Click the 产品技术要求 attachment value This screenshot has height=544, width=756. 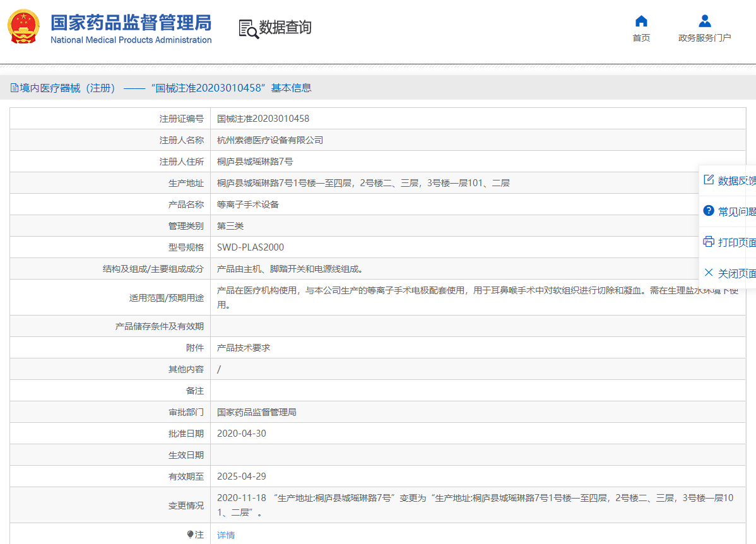point(244,348)
